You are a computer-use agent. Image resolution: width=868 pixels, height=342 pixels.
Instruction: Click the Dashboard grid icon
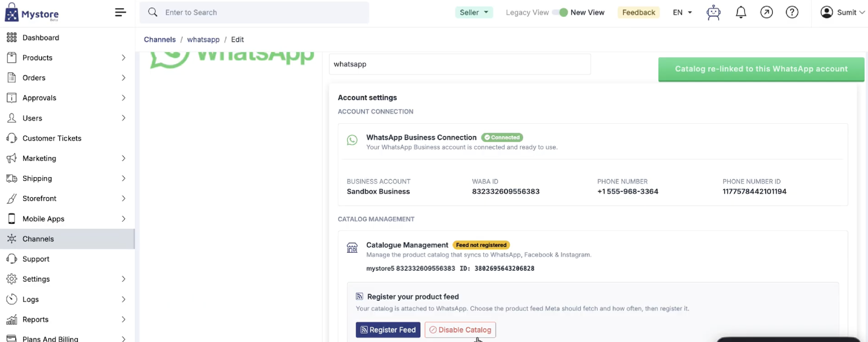[12, 37]
